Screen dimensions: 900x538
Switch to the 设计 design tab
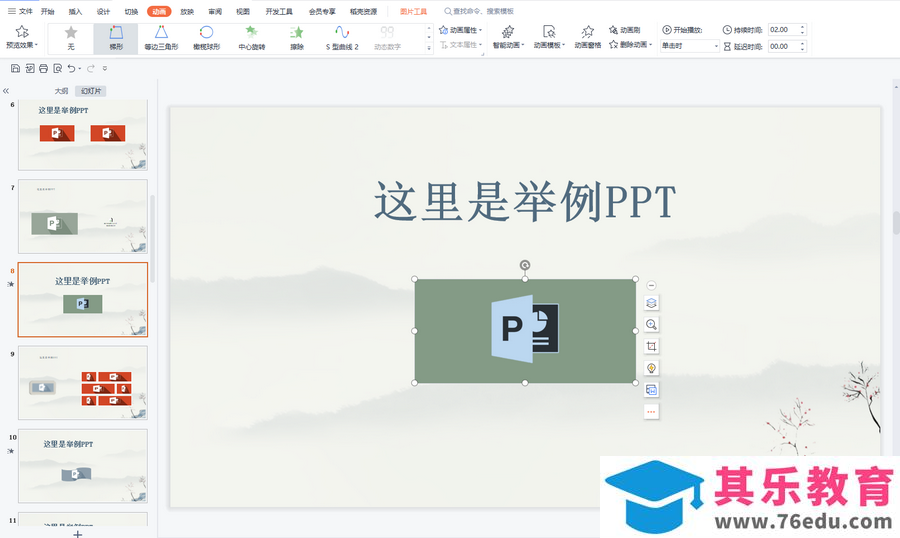tap(103, 11)
